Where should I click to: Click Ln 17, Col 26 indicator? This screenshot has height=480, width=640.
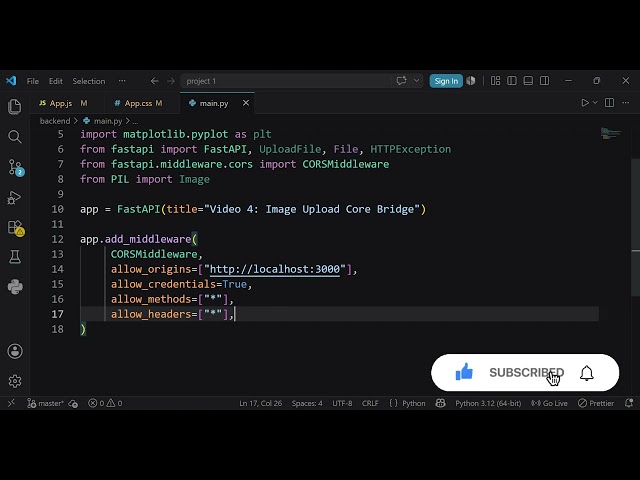click(x=260, y=403)
